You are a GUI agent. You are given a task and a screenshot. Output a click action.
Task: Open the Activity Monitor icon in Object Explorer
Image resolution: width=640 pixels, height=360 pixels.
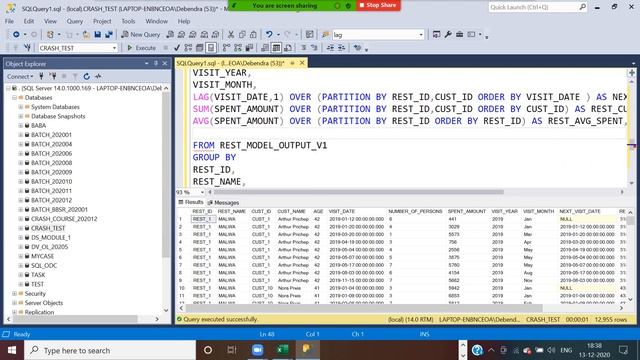click(98, 76)
